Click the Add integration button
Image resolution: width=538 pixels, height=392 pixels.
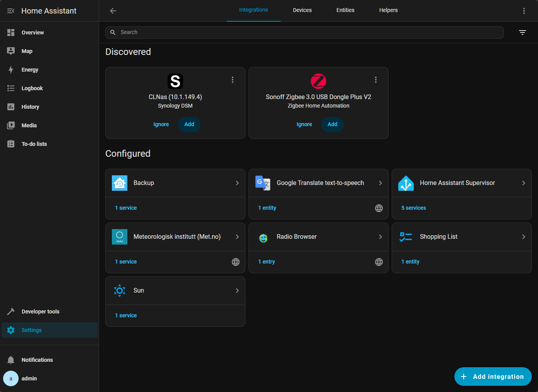pyautogui.click(x=493, y=377)
